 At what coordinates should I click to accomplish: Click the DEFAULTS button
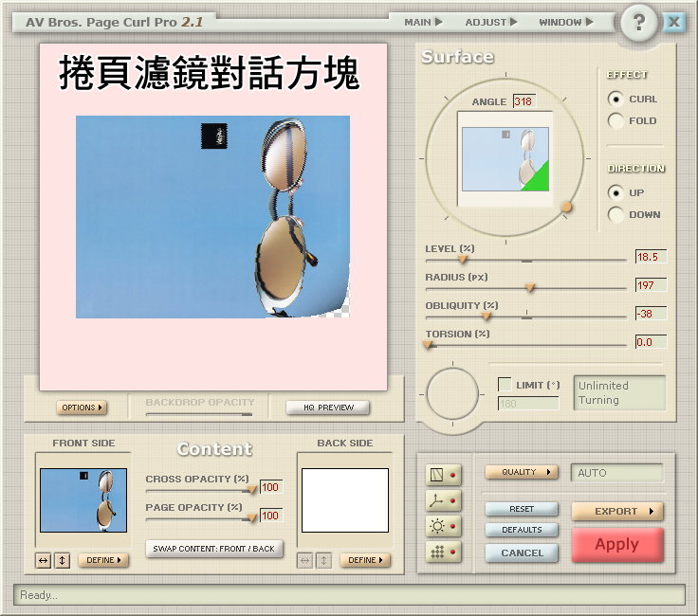pos(522,530)
